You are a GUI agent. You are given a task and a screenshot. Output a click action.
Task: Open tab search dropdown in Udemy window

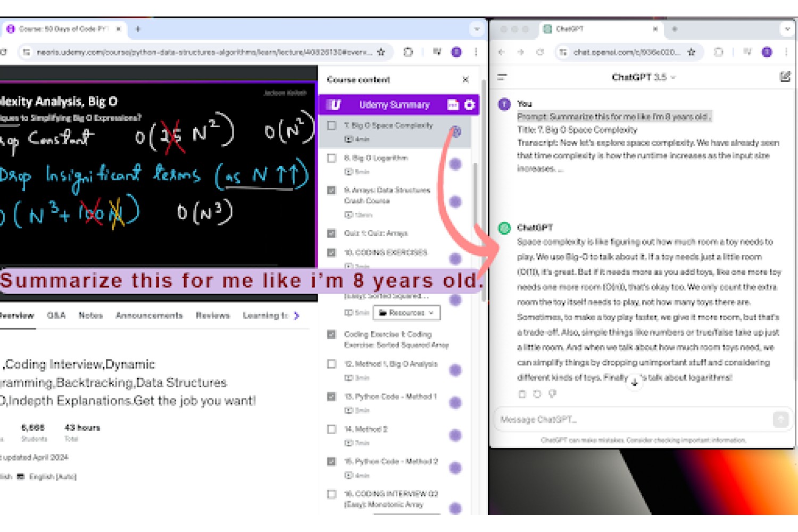click(477, 29)
